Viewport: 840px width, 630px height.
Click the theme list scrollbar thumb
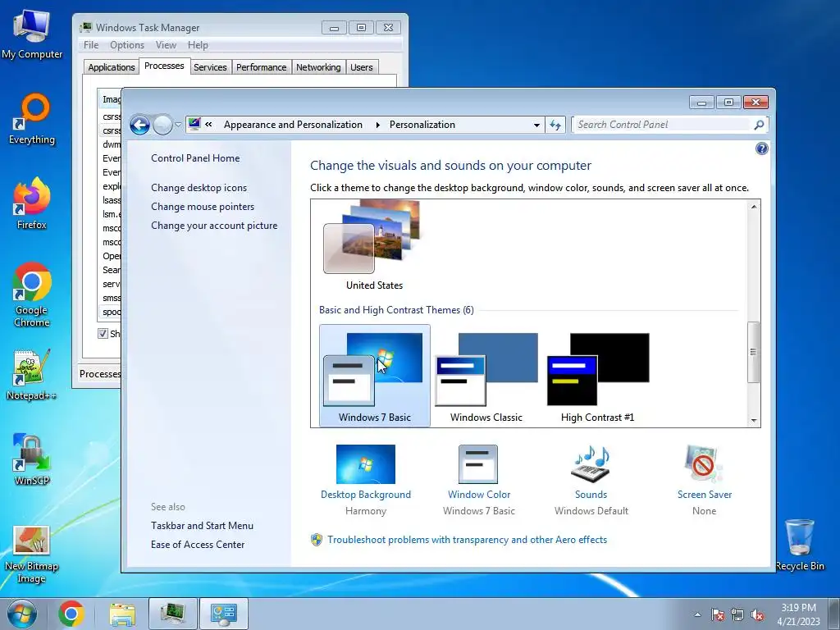pos(753,352)
